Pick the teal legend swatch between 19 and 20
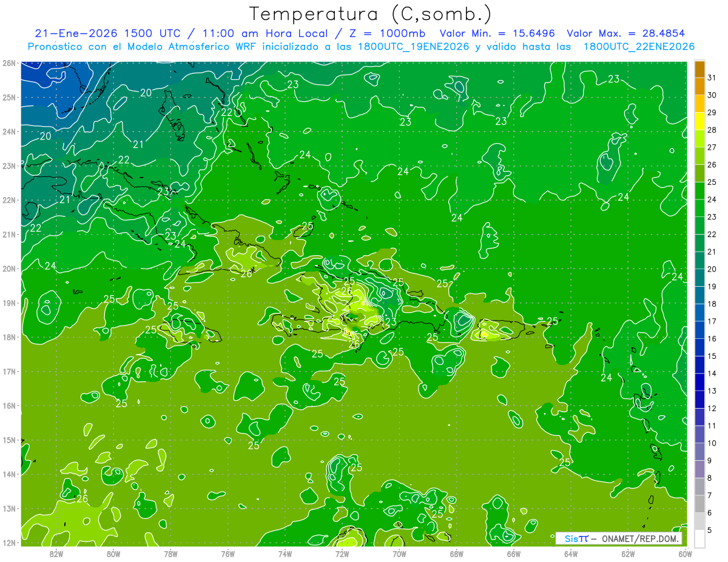This screenshot has height=562, width=728. point(699,278)
